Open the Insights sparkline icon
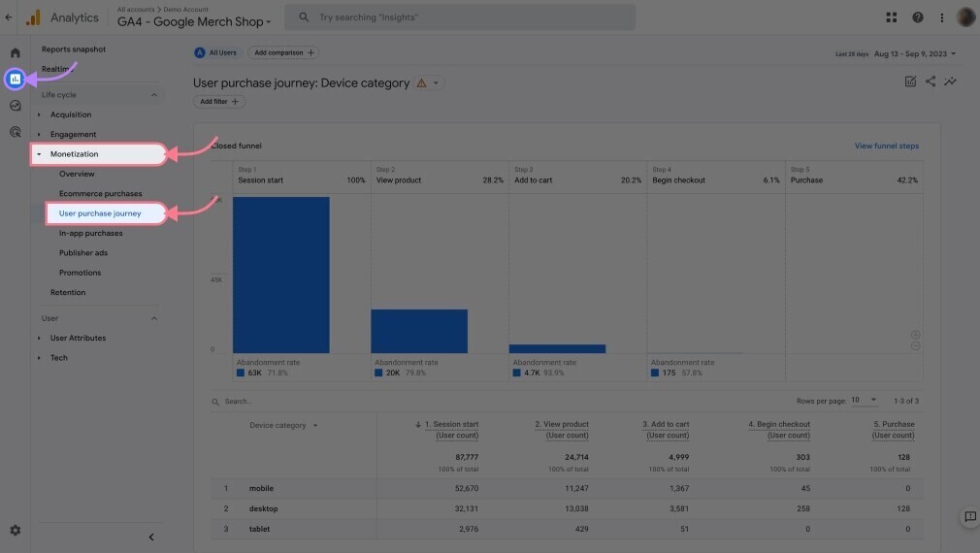 coord(951,81)
